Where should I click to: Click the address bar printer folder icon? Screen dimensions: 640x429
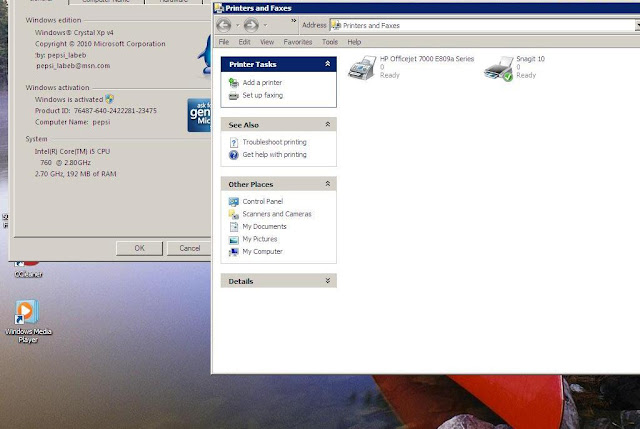tap(336, 25)
